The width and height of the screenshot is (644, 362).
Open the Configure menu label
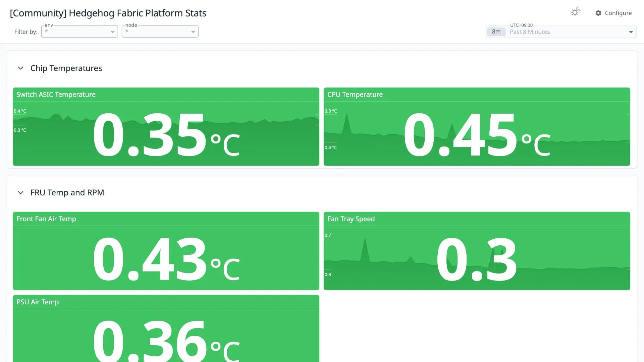618,13
